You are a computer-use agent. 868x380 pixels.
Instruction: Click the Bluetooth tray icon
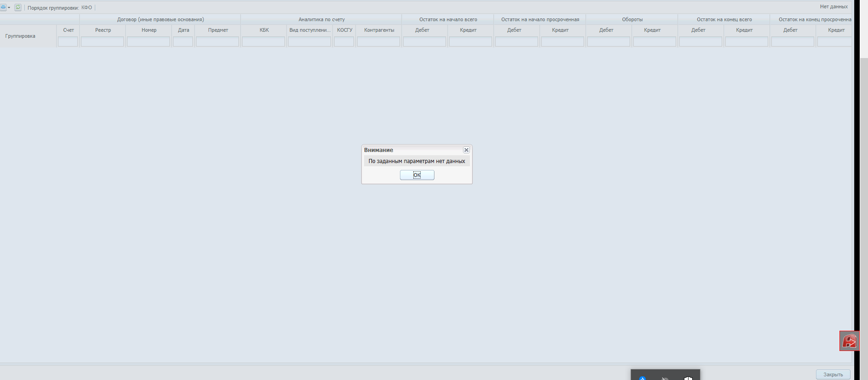[x=642, y=378]
